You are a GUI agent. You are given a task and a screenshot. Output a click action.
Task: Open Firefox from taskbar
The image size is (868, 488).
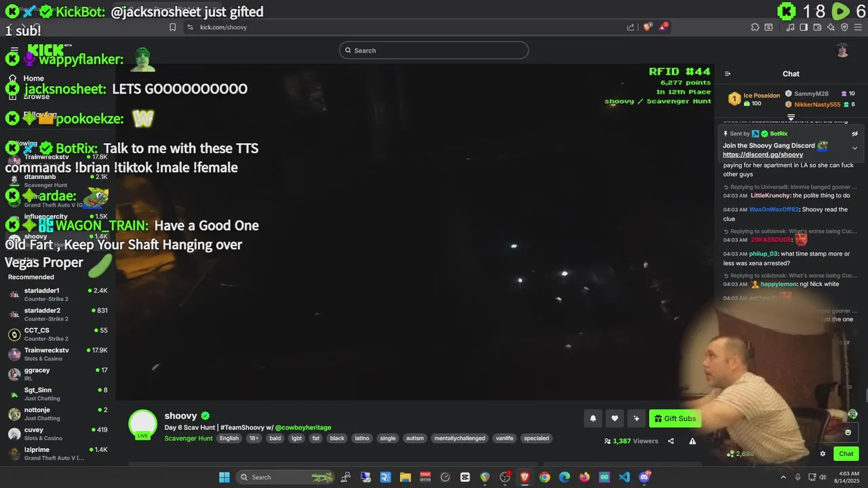point(585,477)
